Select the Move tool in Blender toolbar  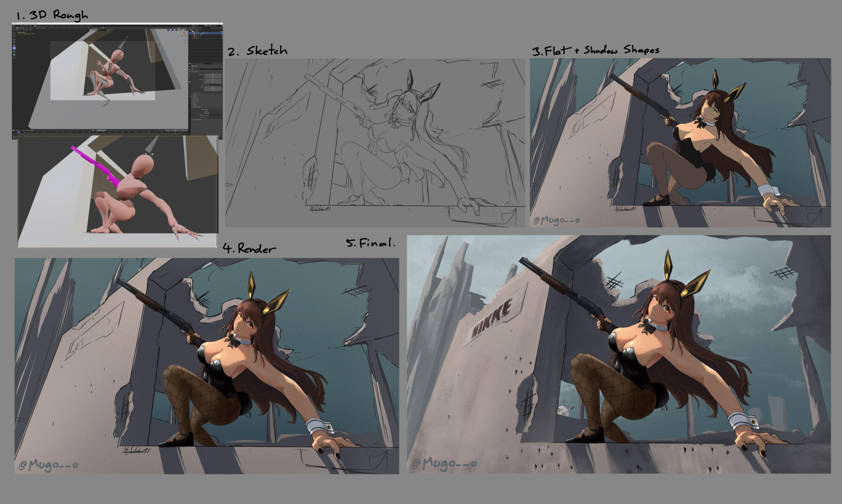tap(14, 39)
